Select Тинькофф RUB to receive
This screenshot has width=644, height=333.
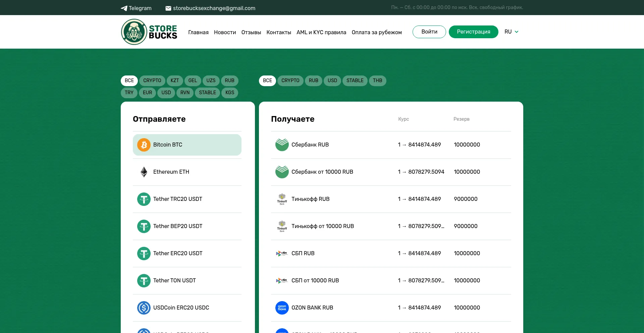pos(391,199)
